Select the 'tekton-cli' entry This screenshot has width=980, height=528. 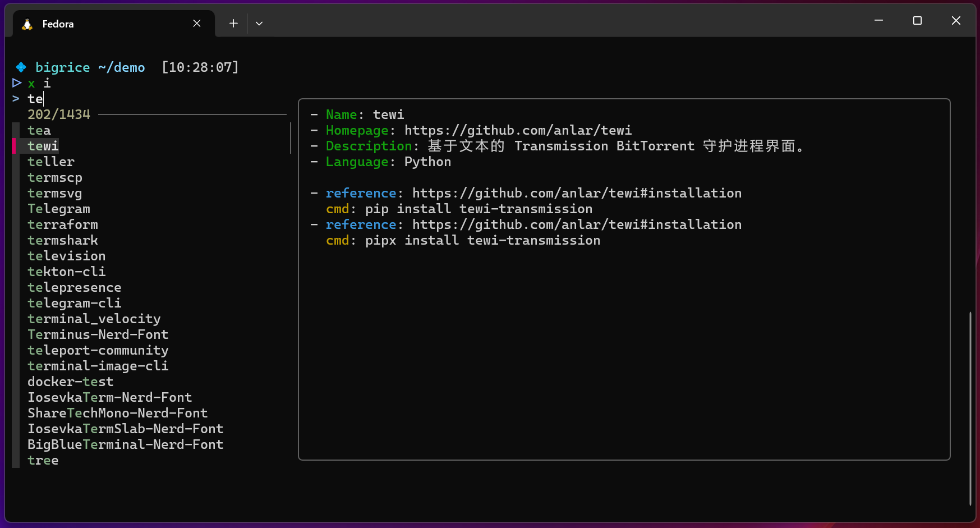[67, 272]
